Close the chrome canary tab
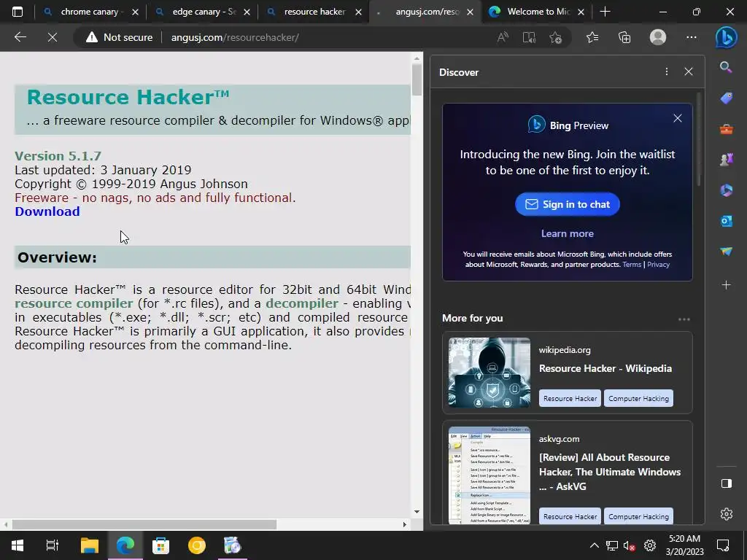 (x=135, y=12)
